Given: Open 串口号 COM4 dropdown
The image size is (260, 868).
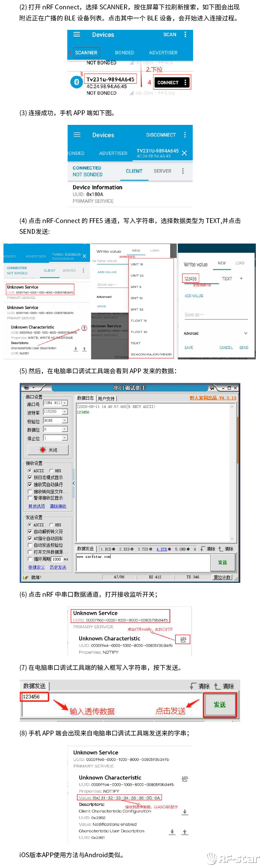Looking at the screenshot, I should pyautogui.click(x=65, y=403).
